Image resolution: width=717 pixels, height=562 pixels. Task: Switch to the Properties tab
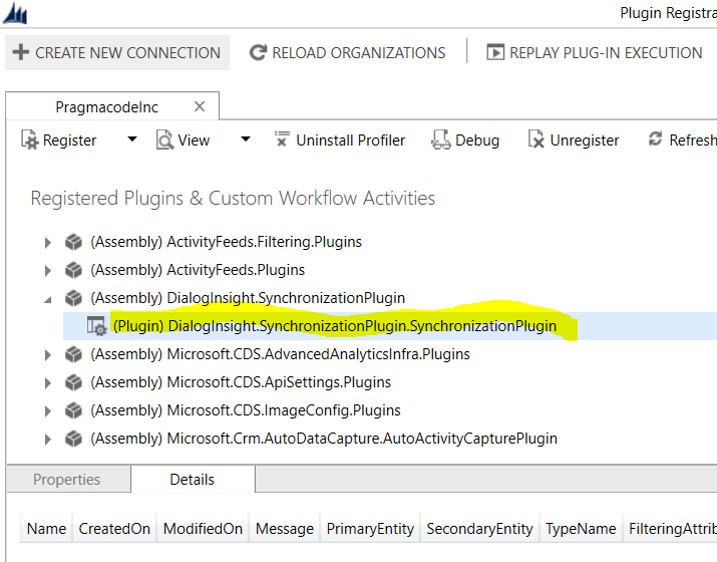[x=67, y=479]
